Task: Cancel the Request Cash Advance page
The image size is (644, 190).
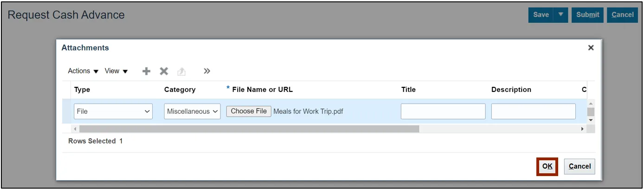Action: pos(623,15)
